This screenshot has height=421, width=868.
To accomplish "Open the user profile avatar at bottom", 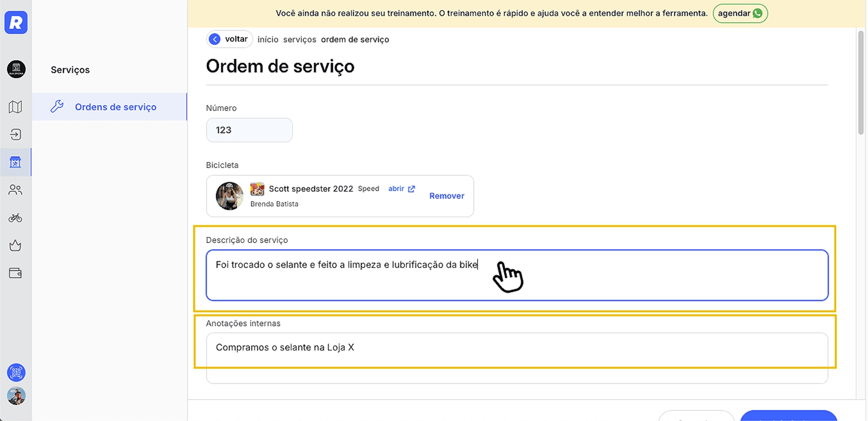I will pyautogui.click(x=16, y=396).
